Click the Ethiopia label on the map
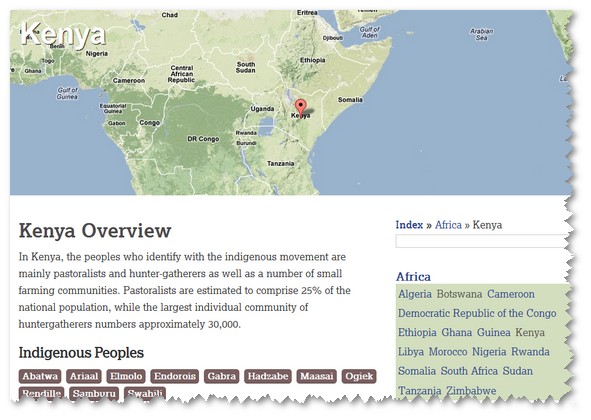 (312, 60)
